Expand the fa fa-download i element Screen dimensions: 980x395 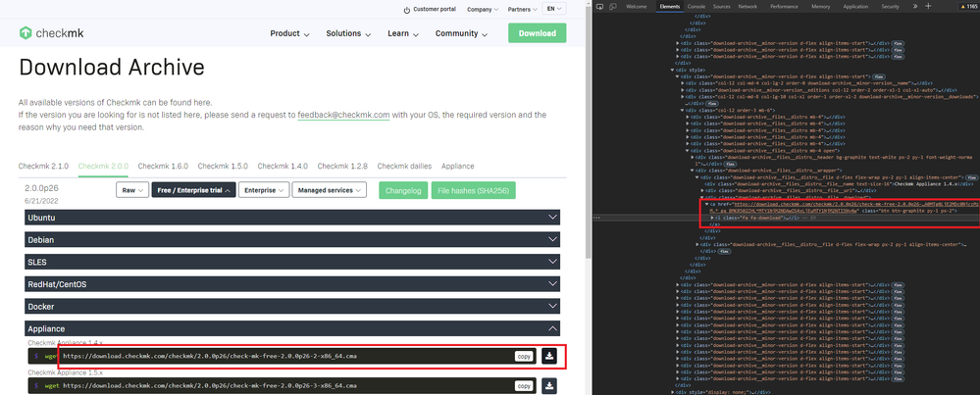712,218
